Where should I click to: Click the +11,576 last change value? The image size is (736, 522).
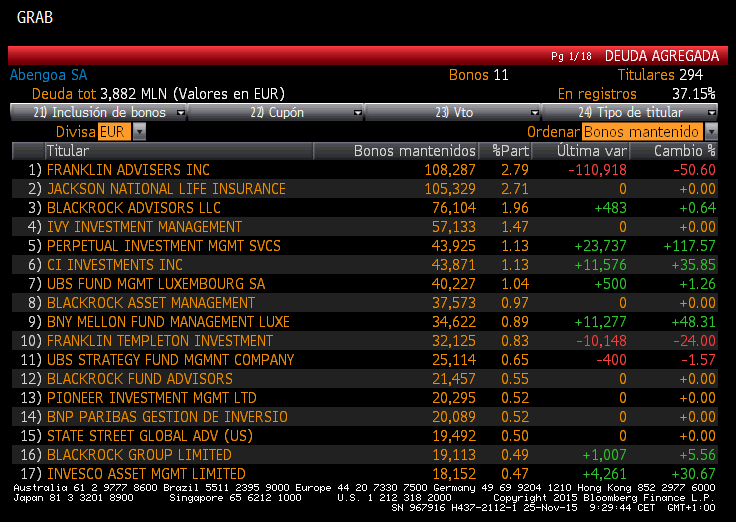tap(600, 265)
